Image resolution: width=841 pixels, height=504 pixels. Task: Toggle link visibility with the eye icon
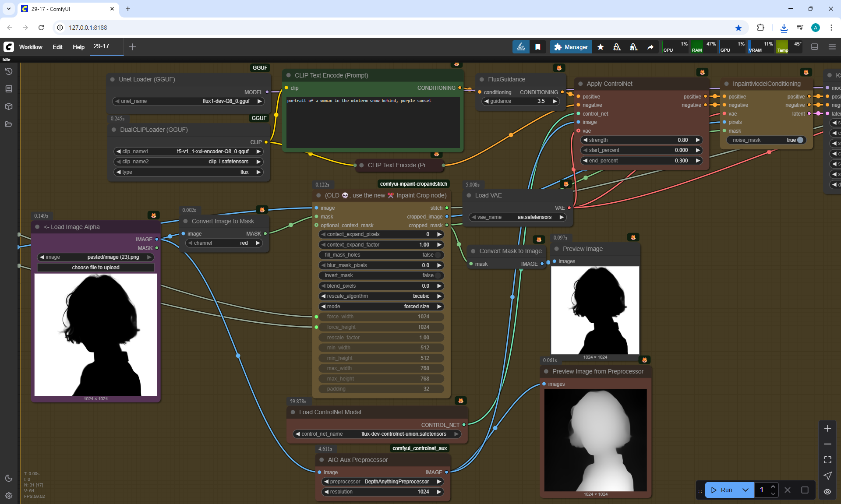827,492
